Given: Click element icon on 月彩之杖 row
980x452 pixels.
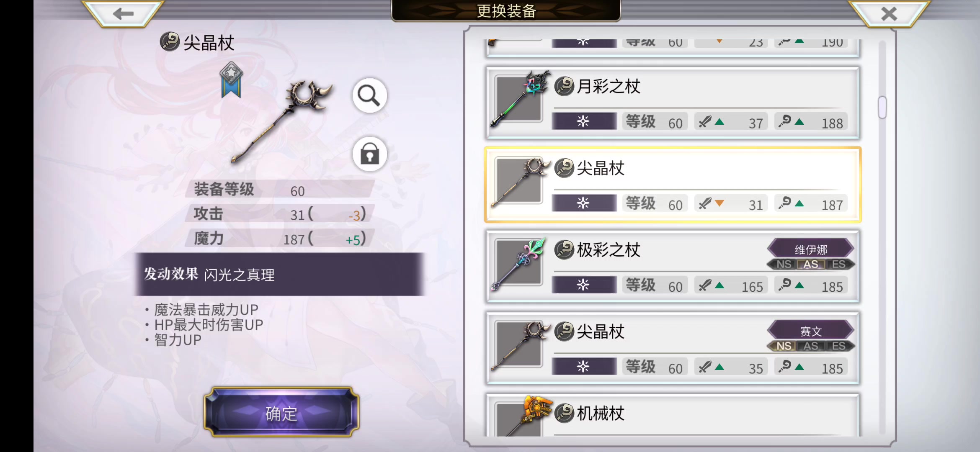Looking at the screenshot, I should pyautogui.click(x=584, y=121).
